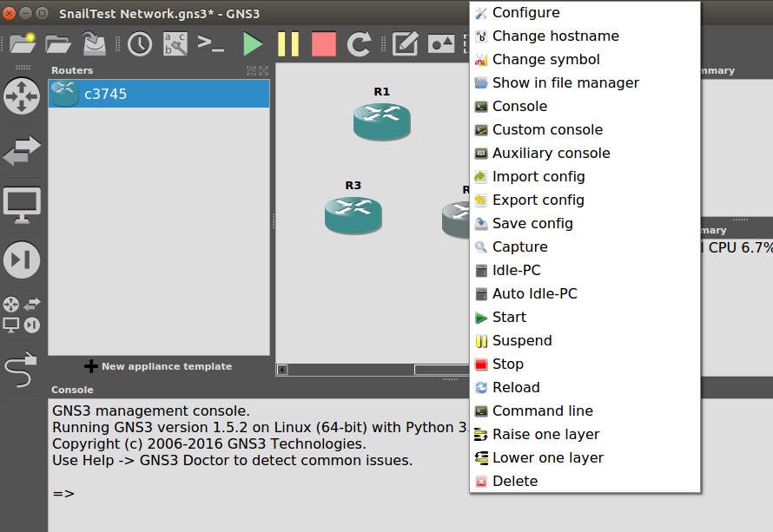This screenshot has height=532, width=773.
Task: Browse all devices in the sidebar
Action: click(x=22, y=314)
